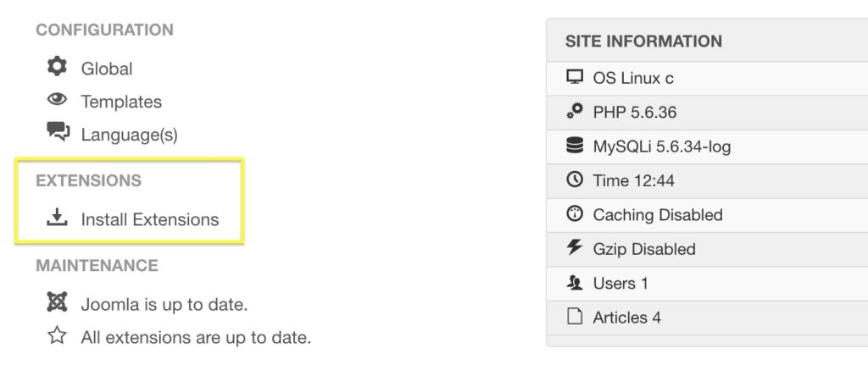Open the Templates link
The height and width of the screenshot is (370, 868).
pos(121,102)
